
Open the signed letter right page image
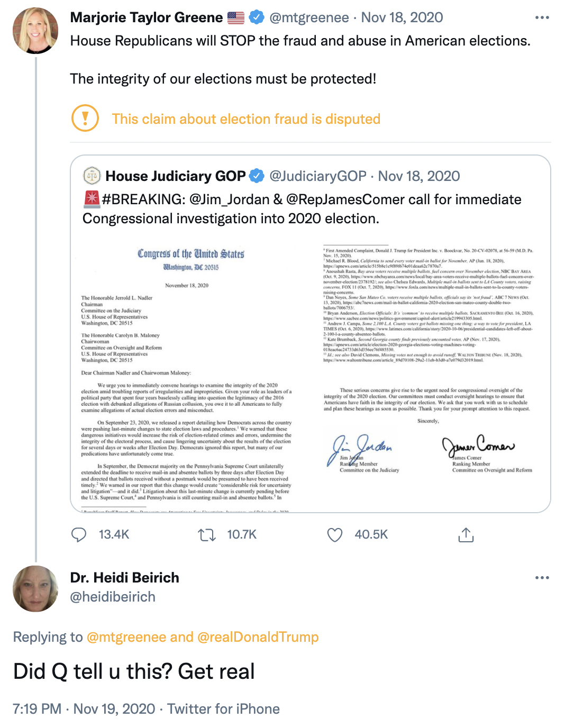pyautogui.click(x=429, y=360)
